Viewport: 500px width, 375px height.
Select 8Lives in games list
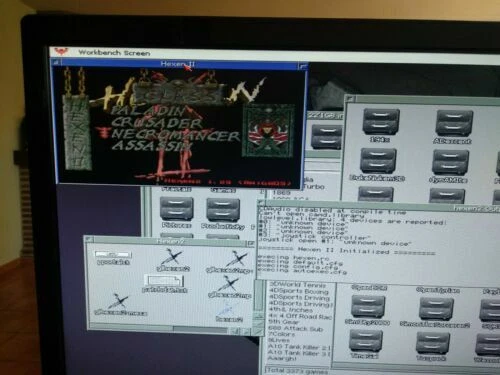coord(279,341)
